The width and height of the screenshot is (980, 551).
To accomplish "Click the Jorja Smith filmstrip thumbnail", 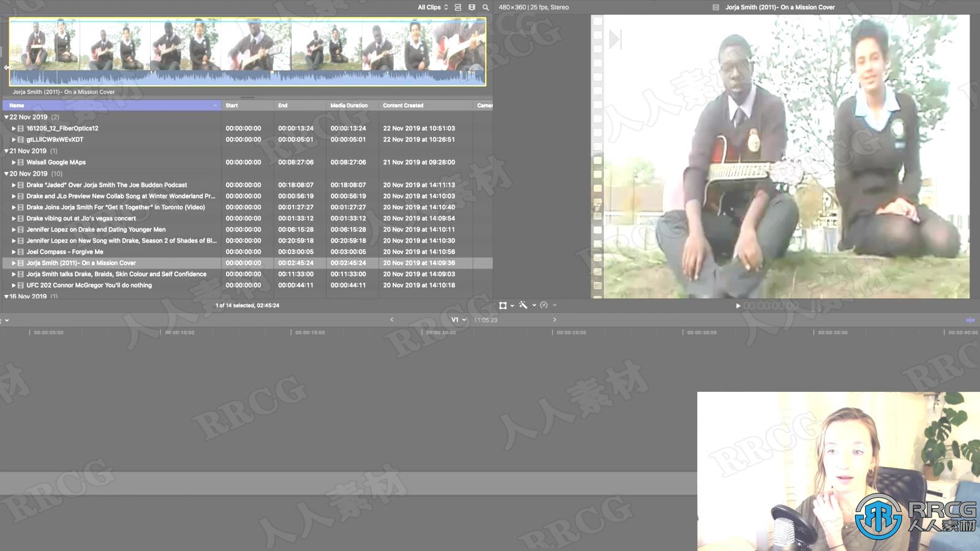I will [247, 51].
